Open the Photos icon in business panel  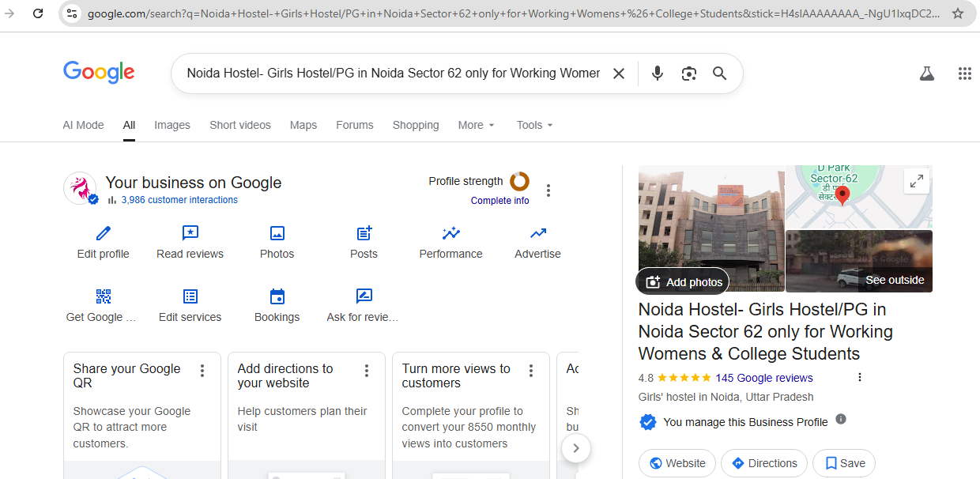(277, 233)
